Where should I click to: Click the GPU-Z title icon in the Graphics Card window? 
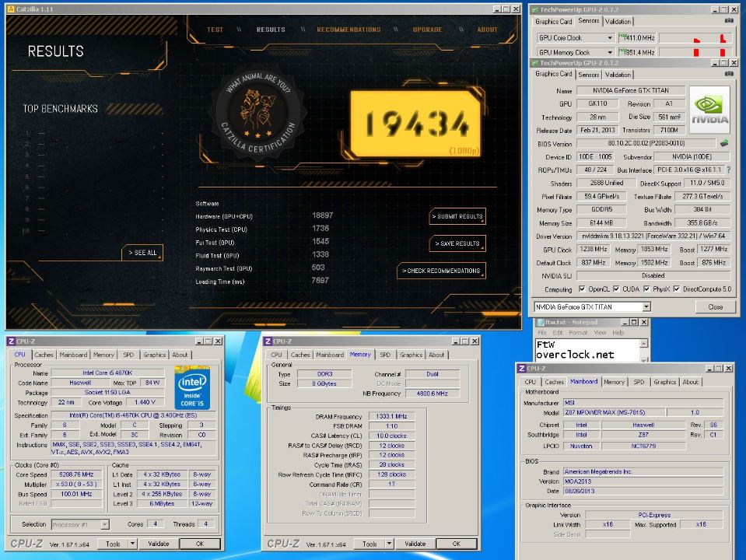[x=534, y=63]
